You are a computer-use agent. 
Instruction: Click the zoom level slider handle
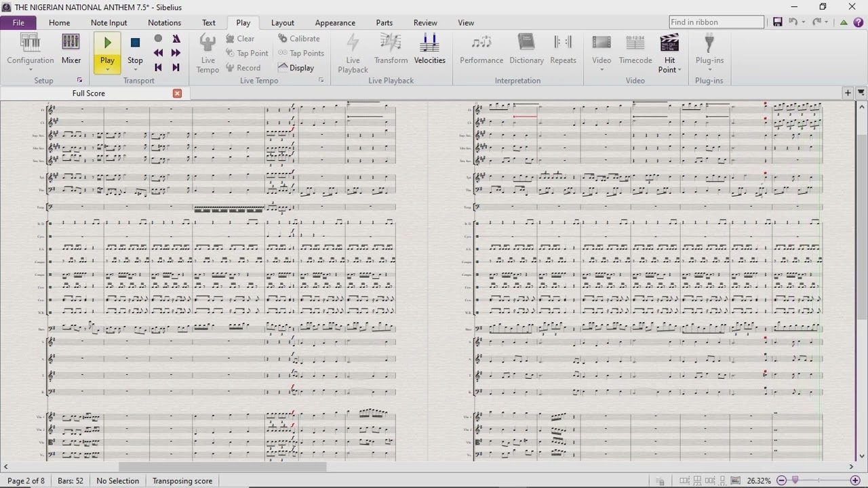(x=795, y=481)
